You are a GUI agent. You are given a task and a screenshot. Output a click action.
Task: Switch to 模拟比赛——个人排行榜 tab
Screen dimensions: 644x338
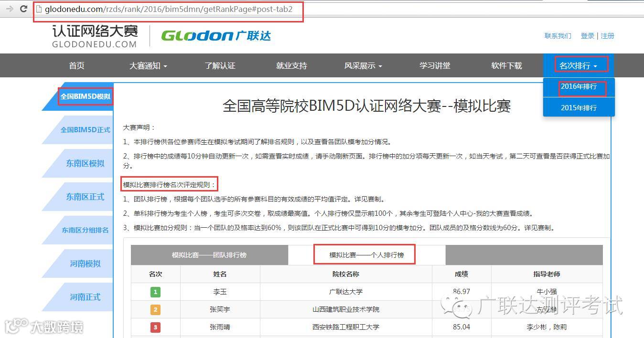(366, 255)
